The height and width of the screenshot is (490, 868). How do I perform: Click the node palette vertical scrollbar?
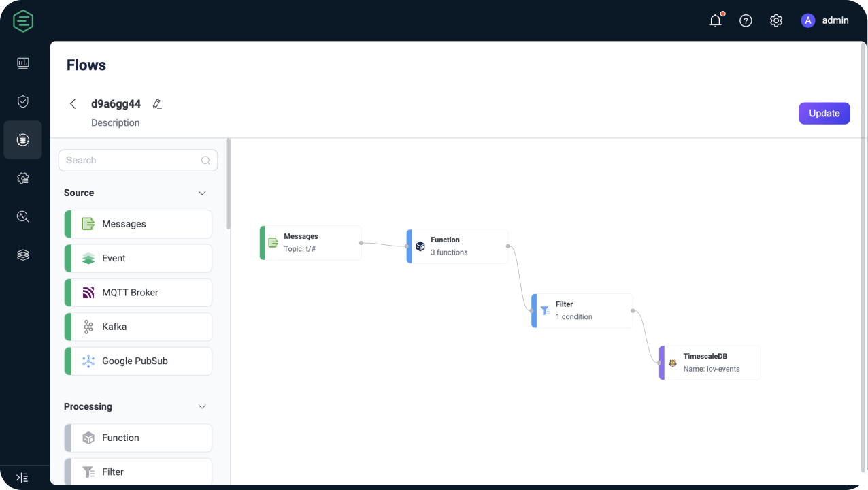tap(229, 184)
